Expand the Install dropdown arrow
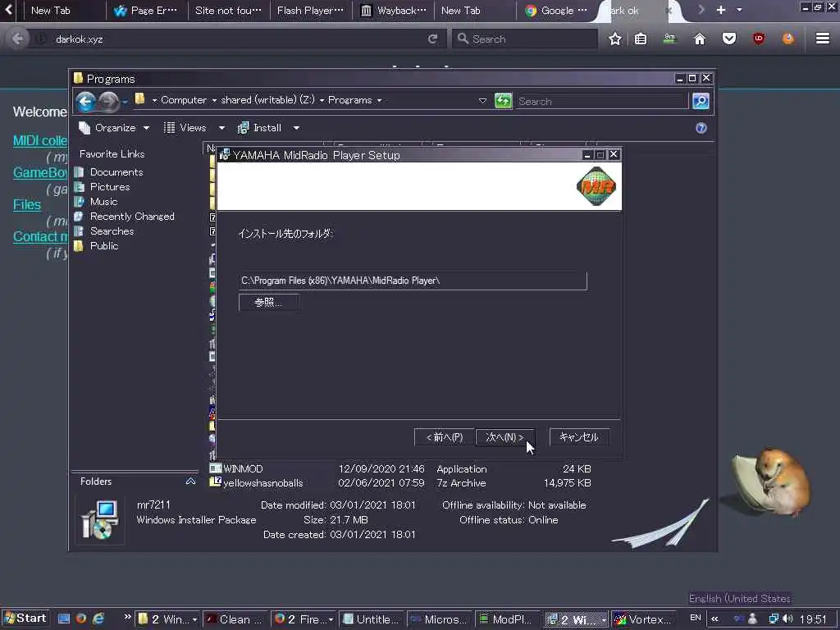The image size is (840, 630). [296, 128]
